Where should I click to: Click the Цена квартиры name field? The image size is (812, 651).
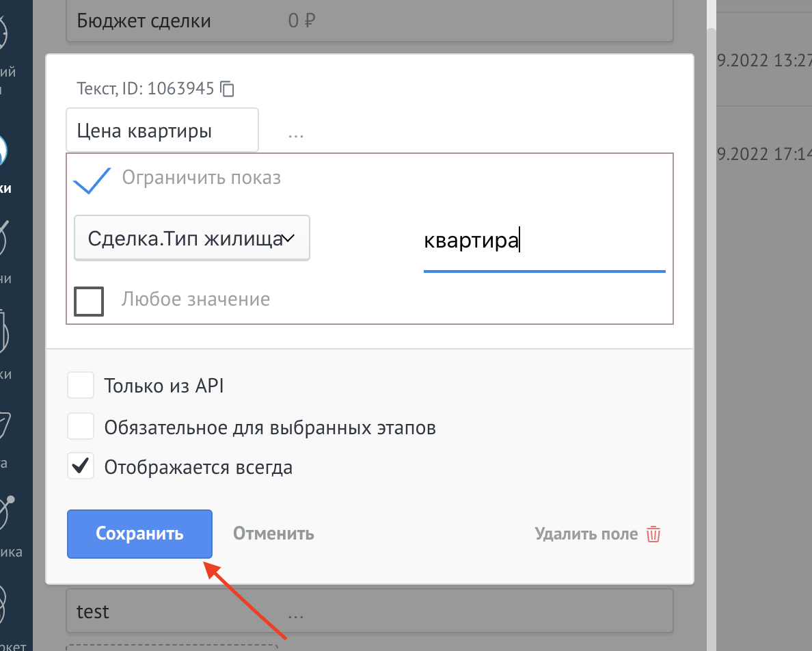(x=162, y=131)
